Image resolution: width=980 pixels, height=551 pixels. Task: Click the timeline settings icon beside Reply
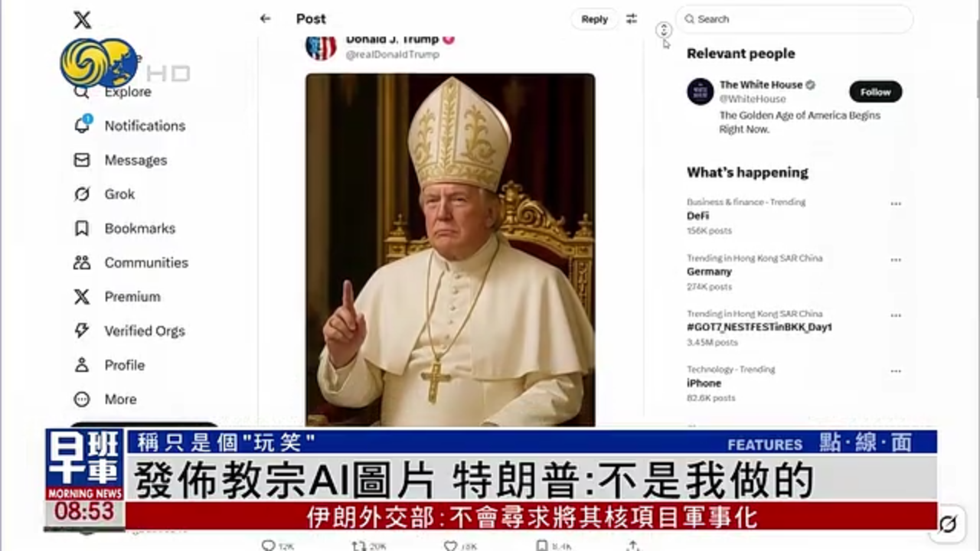coord(631,19)
